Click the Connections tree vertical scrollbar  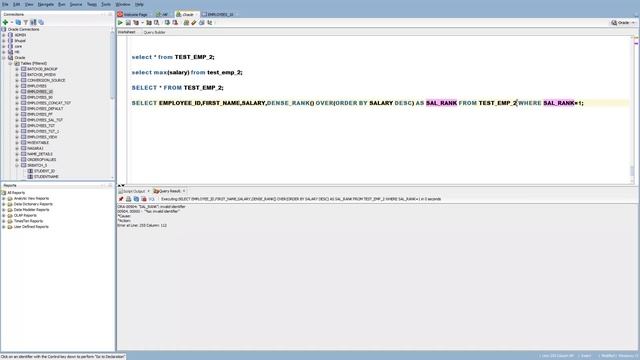[x=113, y=65]
